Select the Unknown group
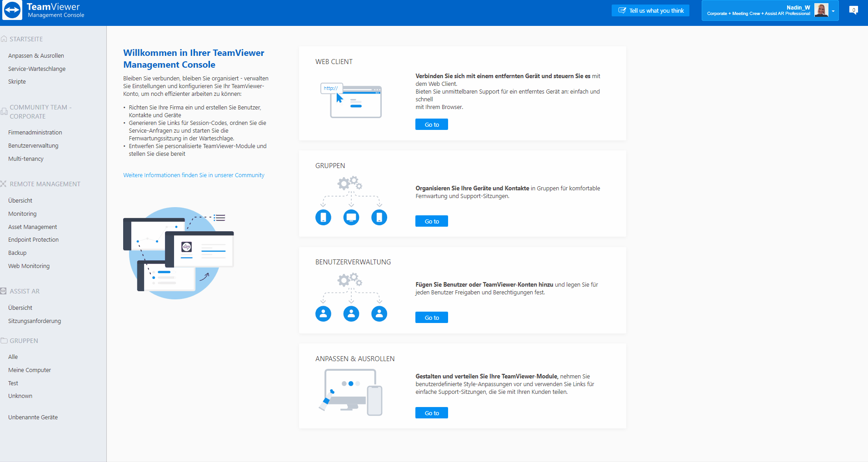 [x=20, y=396]
